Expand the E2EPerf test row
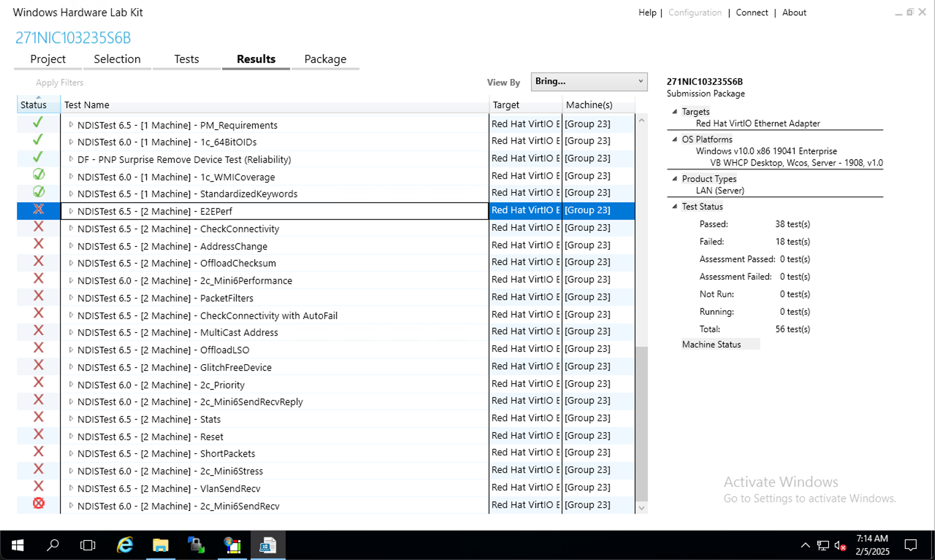 [x=71, y=211]
